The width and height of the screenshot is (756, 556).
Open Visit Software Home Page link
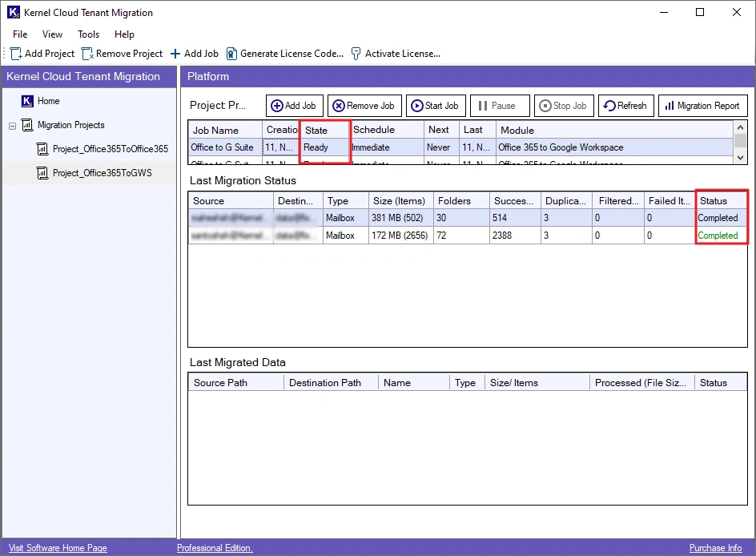tap(58, 548)
